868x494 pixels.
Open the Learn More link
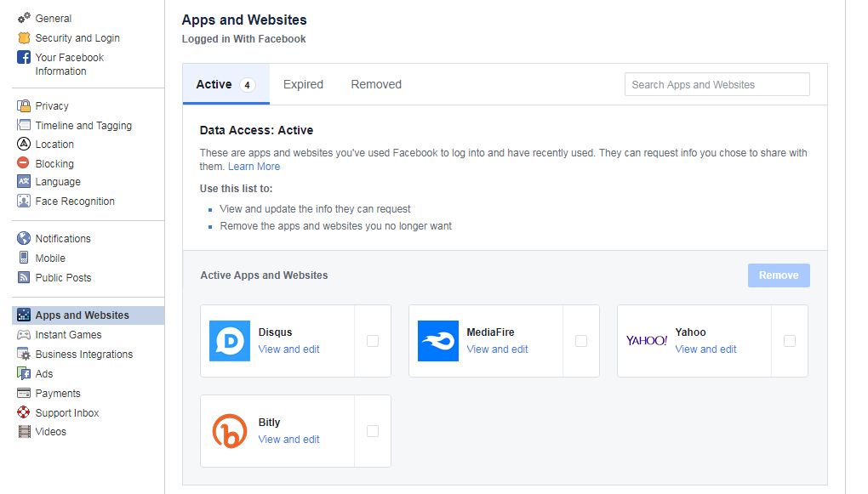(x=254, y=167)
